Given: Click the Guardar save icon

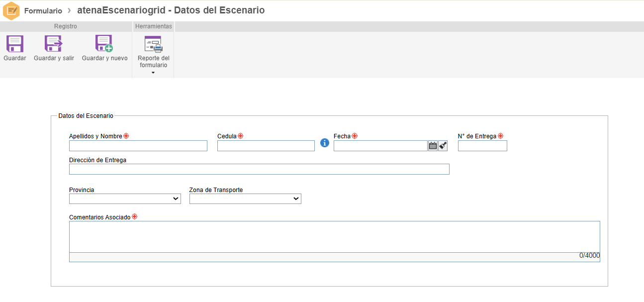Looking at the screenshot, I should (x=15, y=44).
